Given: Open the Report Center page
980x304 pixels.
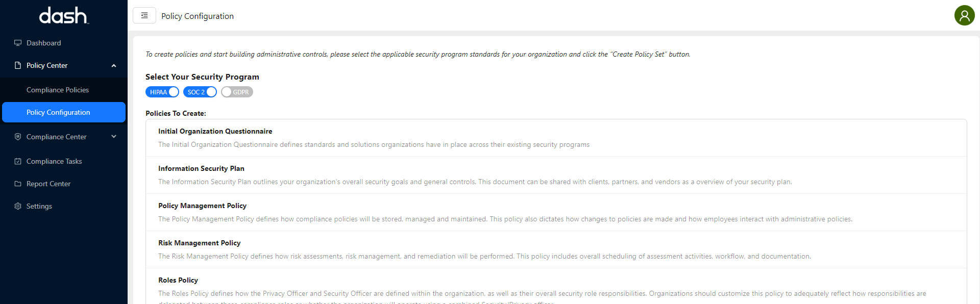Looking at the screenshot, I should pyautogui.click(x=48, y=184).
